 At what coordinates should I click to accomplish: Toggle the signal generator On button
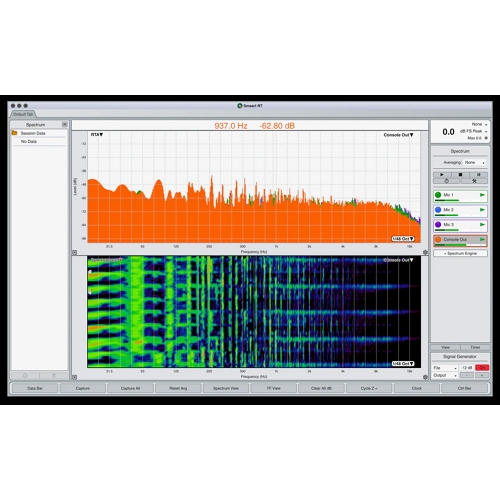coord(482,368)
